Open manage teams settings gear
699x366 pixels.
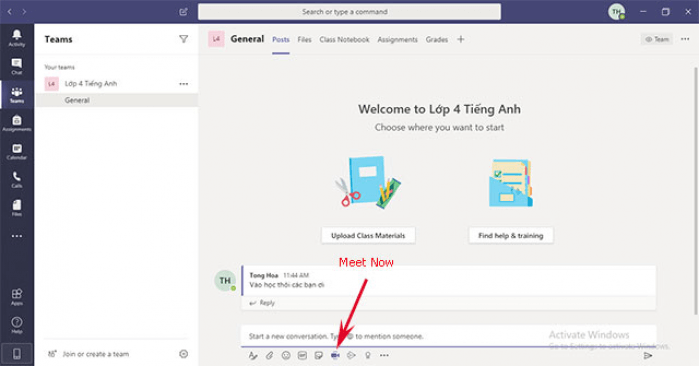[x=183, y=354]
